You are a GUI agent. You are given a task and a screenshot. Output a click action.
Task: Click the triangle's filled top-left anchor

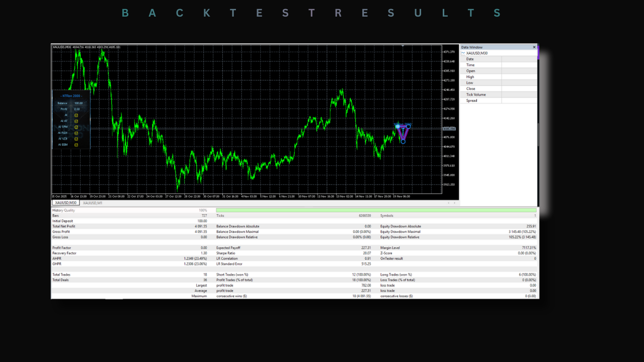click(x=397, y=126)
